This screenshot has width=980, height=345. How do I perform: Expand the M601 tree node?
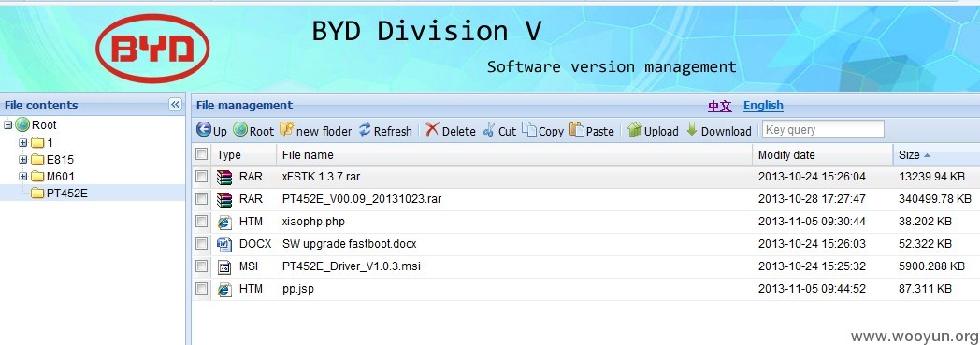coord(23,177)
